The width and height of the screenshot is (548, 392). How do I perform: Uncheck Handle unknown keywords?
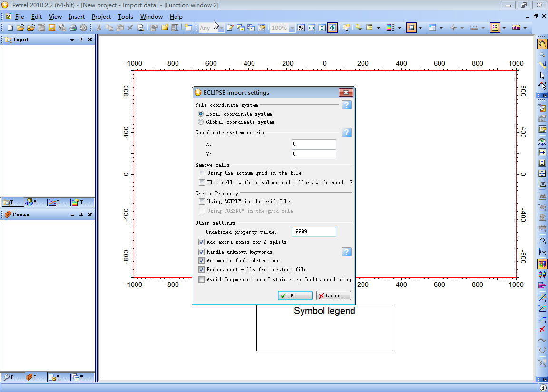201,252
